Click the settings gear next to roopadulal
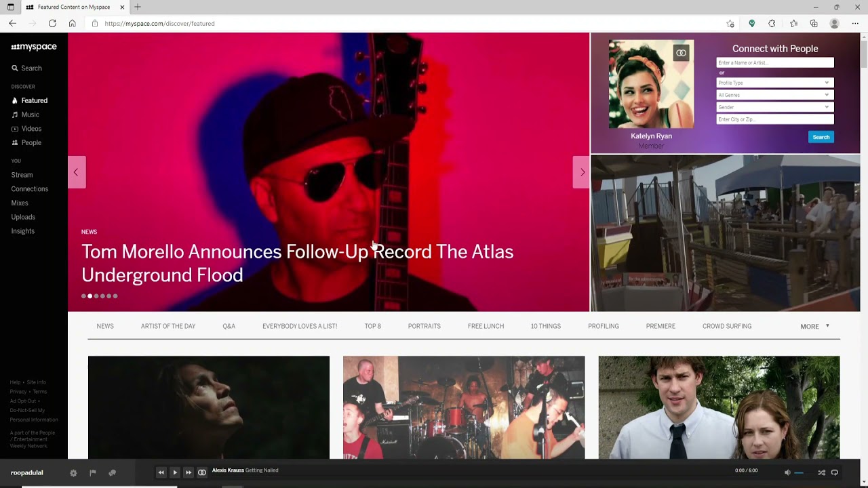 (x=73, y=473)
